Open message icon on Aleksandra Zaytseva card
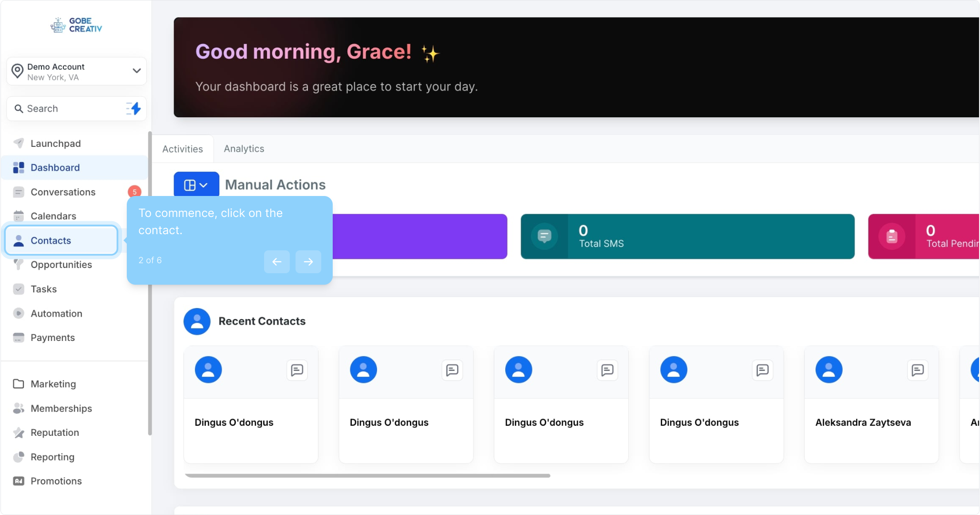 [918, 370]
